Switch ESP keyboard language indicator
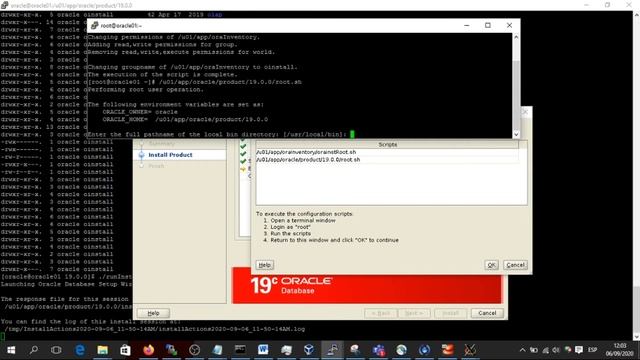The height and width of the screenshot is (360, 640). coord(593,350)
